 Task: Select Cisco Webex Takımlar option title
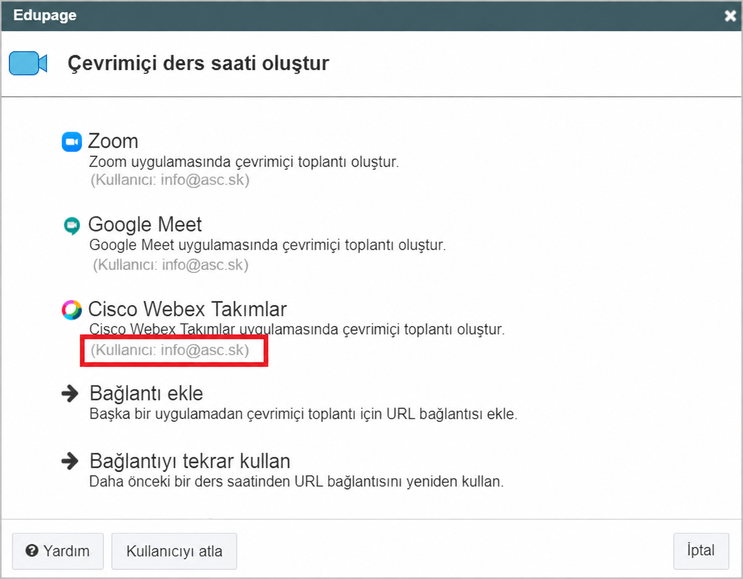click(187, 309)
